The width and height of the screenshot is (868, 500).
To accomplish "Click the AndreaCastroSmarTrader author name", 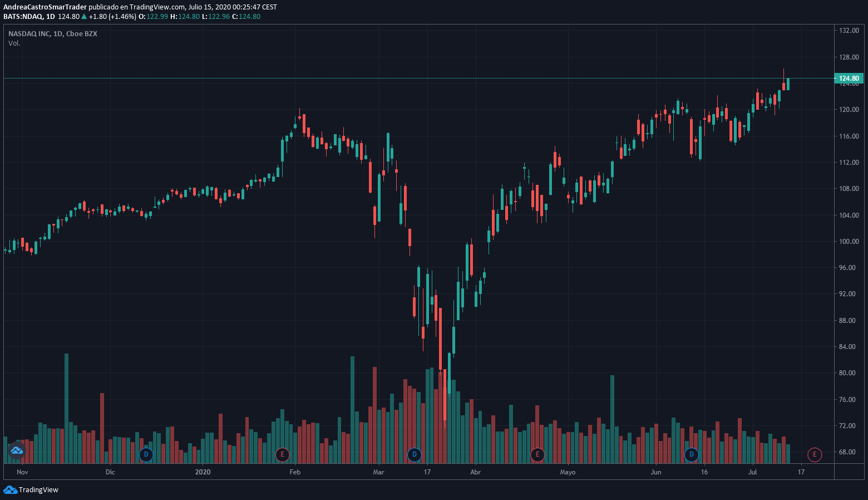I will pos(45,7).
